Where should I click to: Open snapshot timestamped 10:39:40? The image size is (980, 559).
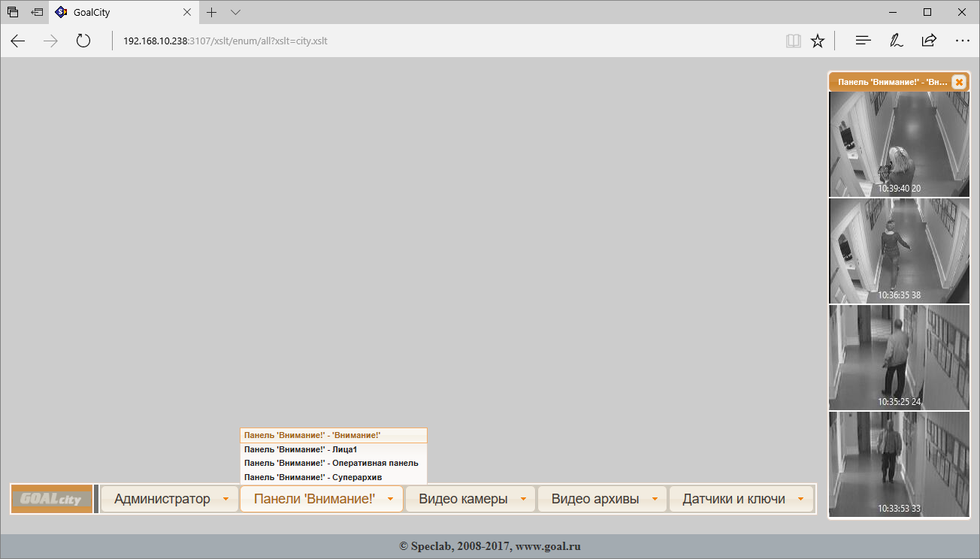tap(899, 144)
